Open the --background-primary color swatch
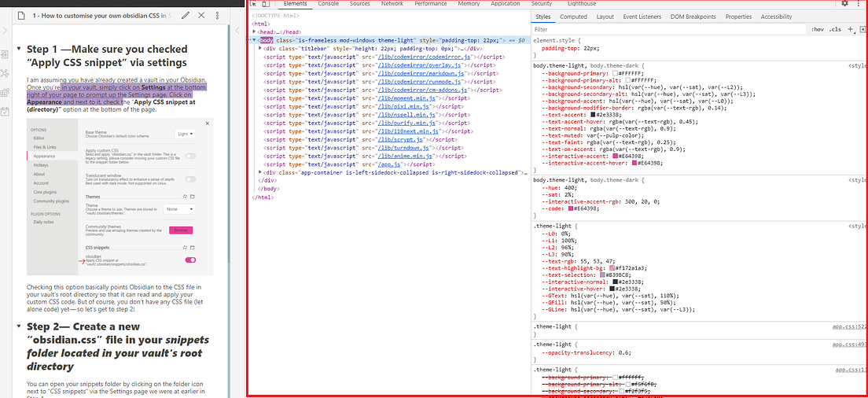 [x=615, y=73]
